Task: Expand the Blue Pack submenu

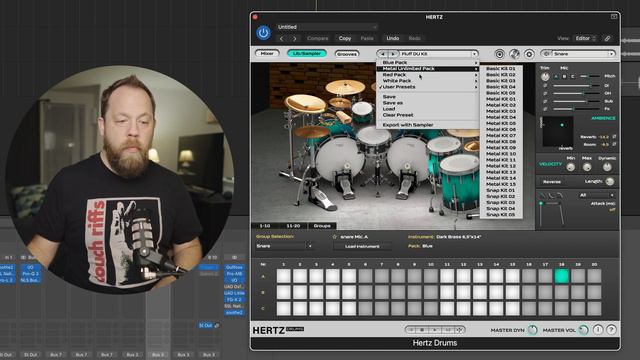Action: point(427,62)
